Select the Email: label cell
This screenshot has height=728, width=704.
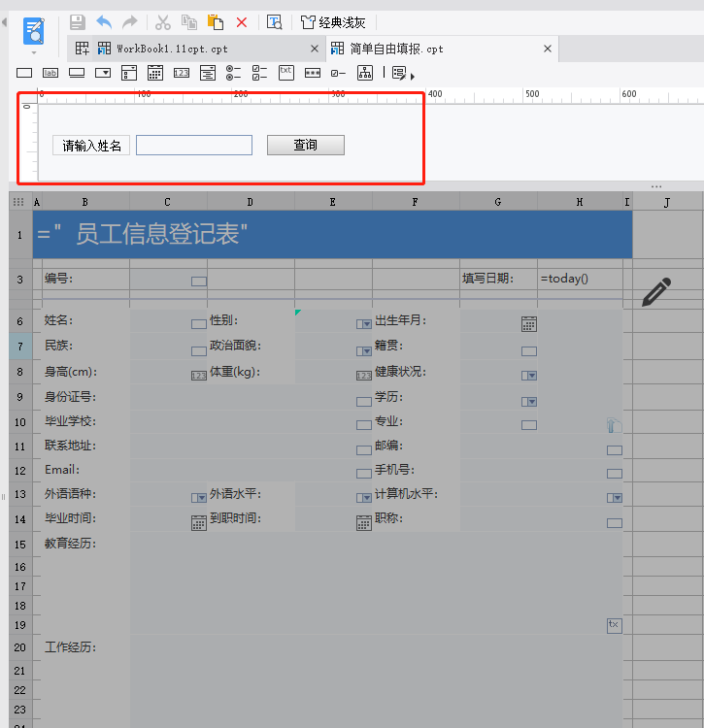85,470
